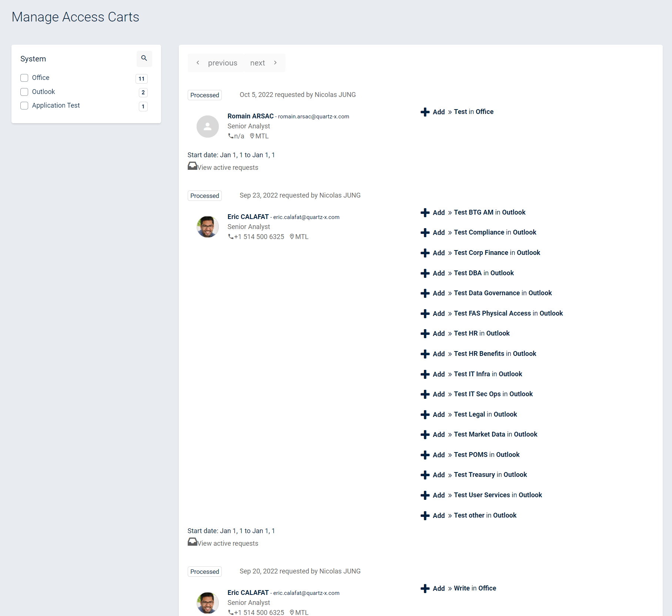672x616 pixels.
Task: Check the Outlook system filter
Action: (24, 92)
